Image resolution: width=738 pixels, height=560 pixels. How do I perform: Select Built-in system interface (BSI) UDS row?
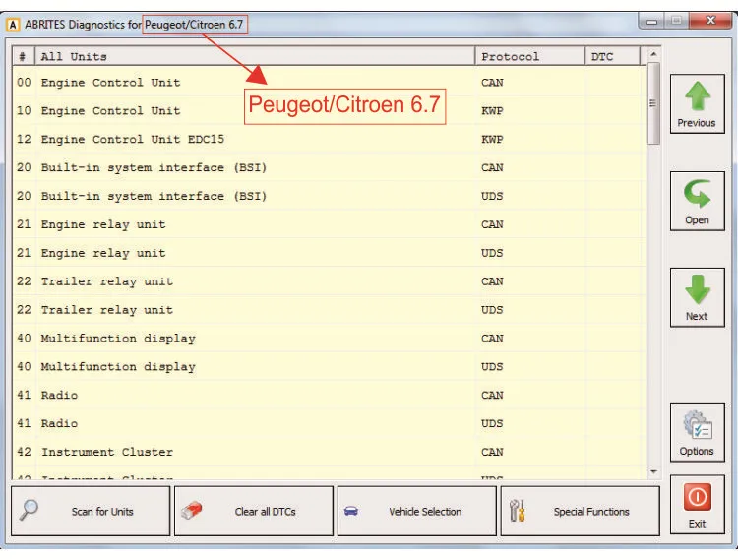(x=330, y=196)
